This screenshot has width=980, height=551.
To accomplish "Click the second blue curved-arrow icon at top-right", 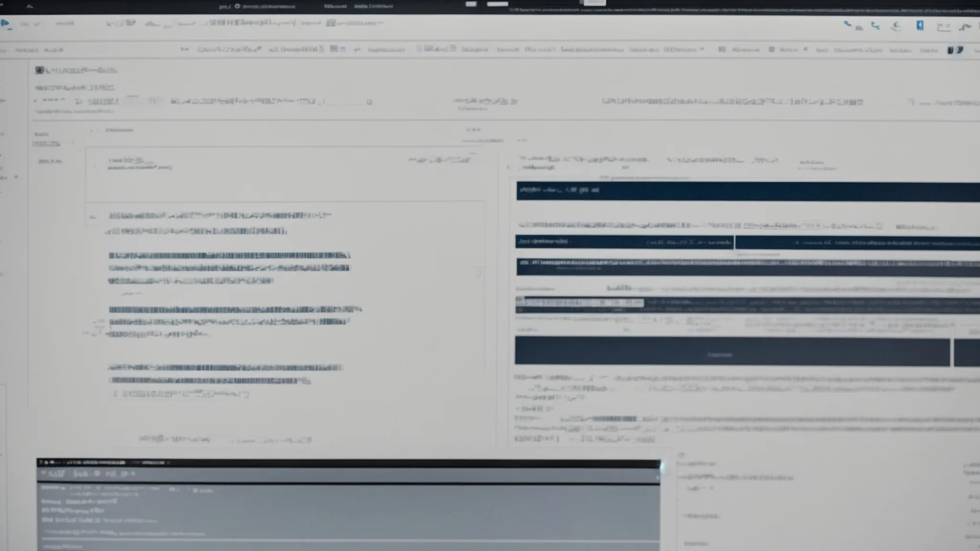I will coord(875,26).
